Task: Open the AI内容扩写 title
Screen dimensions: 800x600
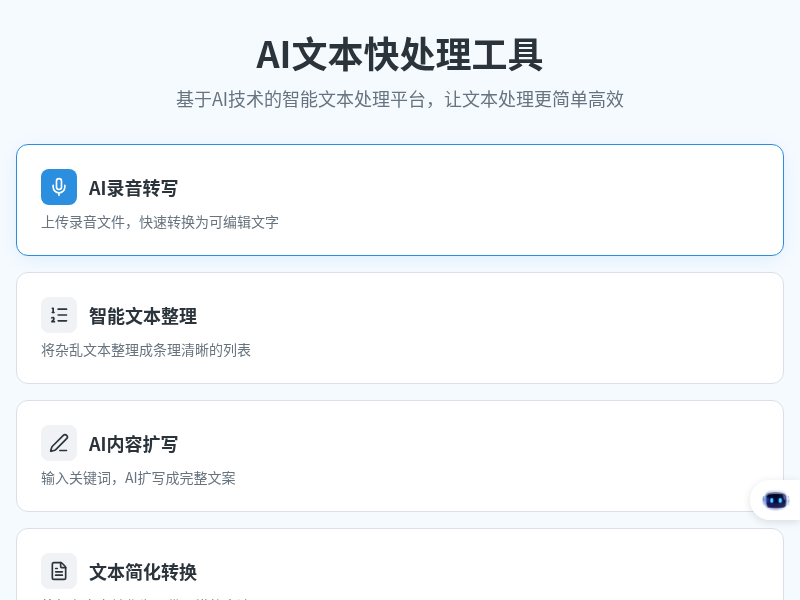Action: click(x=133, y=444)
